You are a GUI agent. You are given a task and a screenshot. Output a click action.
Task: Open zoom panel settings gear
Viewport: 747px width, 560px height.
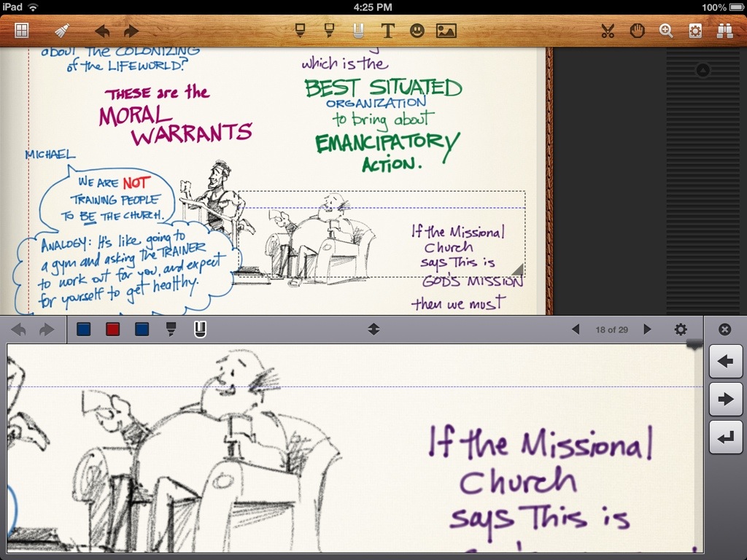coord(681,330)
